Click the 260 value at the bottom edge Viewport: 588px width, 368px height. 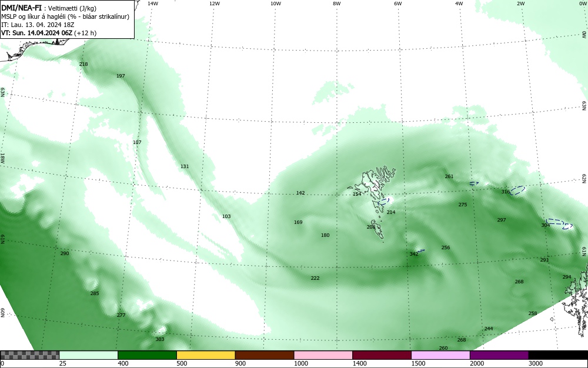(x=443, y=348)
